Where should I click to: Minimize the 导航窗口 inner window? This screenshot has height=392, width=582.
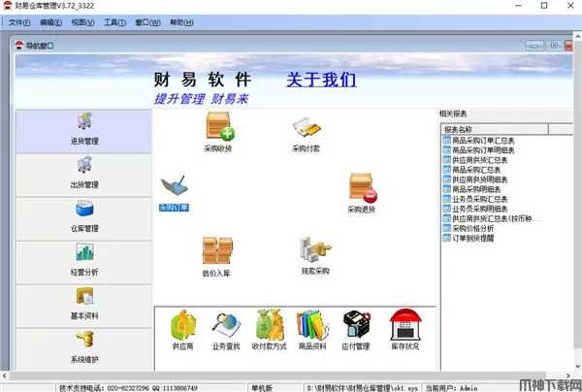(534, 46)
